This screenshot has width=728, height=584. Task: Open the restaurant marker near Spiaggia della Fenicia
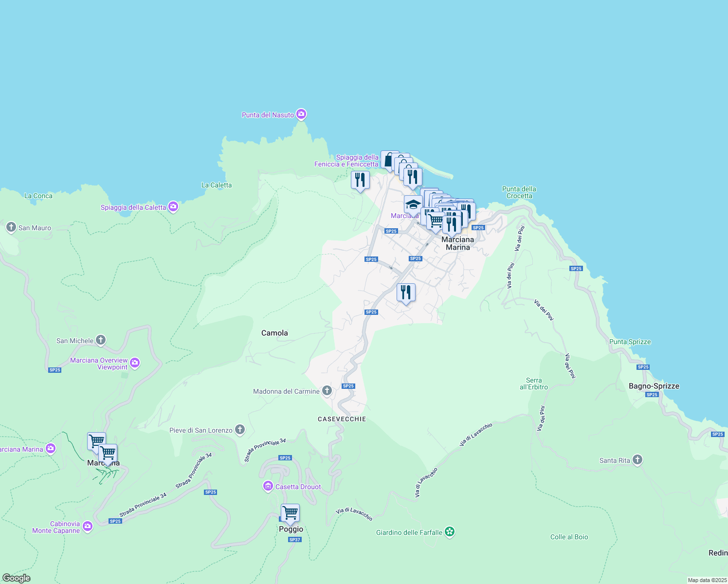360,181
